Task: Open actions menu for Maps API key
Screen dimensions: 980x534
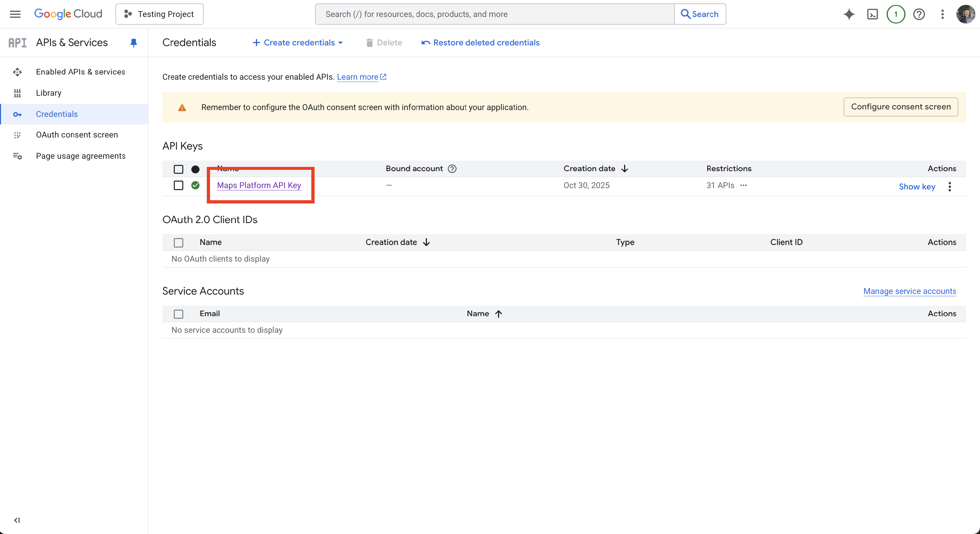Action: (950, 186)
